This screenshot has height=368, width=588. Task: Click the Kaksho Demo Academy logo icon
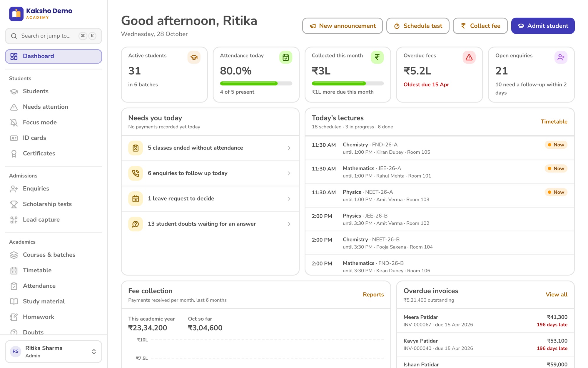[x=16, y=14]
